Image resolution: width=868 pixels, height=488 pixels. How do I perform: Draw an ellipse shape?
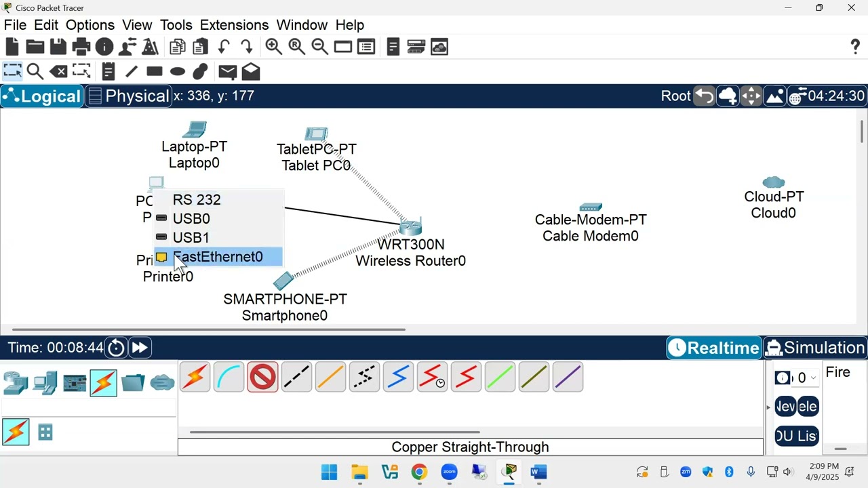pyautogui.click(x=178, y=71)
